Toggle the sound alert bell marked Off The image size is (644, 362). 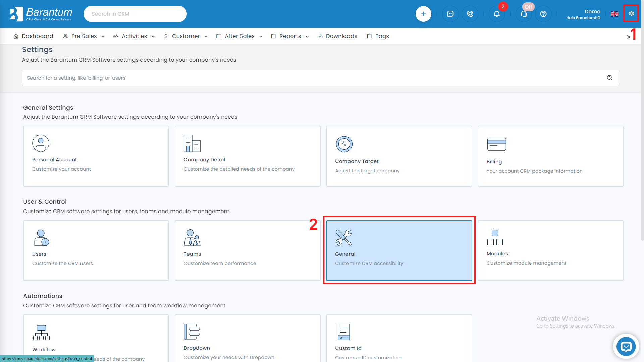click(x=524, y=14)
